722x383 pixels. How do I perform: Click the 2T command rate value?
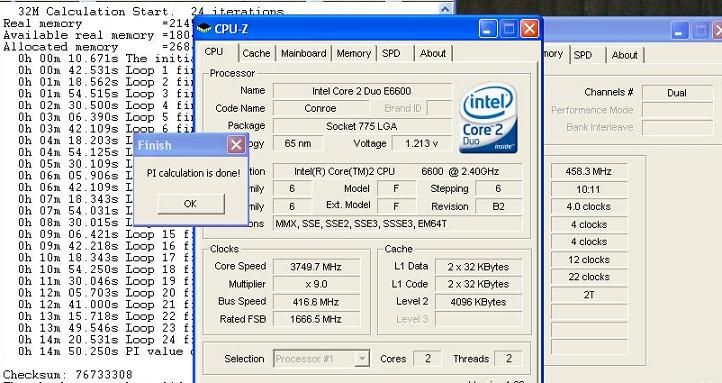click(589, 295)
